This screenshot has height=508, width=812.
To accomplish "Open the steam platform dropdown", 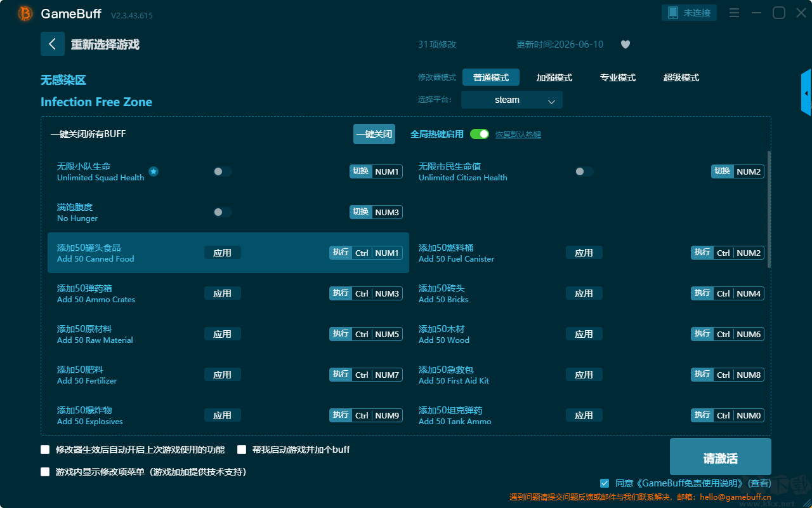I will pos(512,100).
